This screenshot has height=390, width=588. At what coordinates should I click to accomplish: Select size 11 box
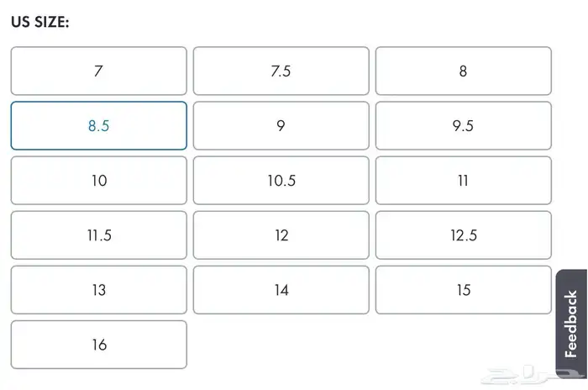coord(463,180)
